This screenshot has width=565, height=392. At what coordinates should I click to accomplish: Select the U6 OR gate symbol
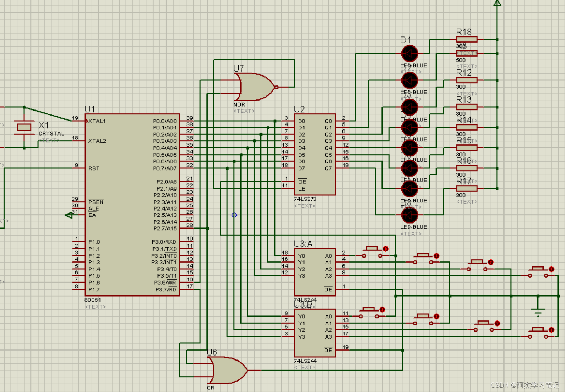tap(228, 370)
